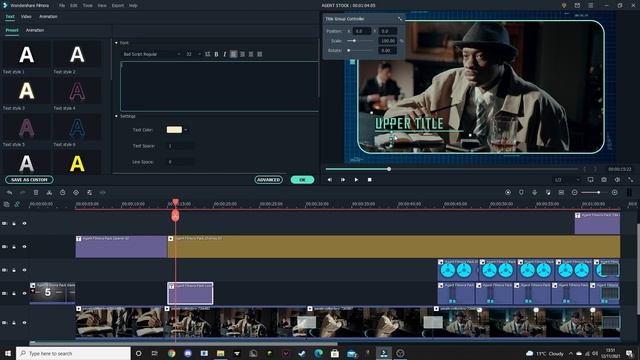This screenshot has width=640, height=360.
Task: Select the highlighted purple title clip
Action: 190,293
